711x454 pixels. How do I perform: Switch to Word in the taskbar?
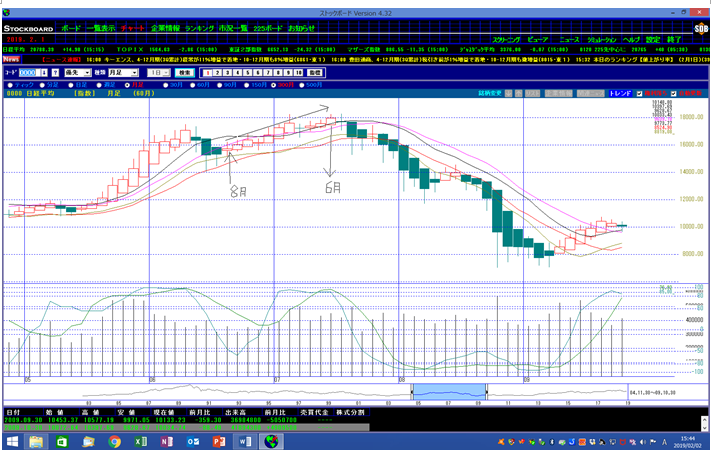[x=245, y=442]
